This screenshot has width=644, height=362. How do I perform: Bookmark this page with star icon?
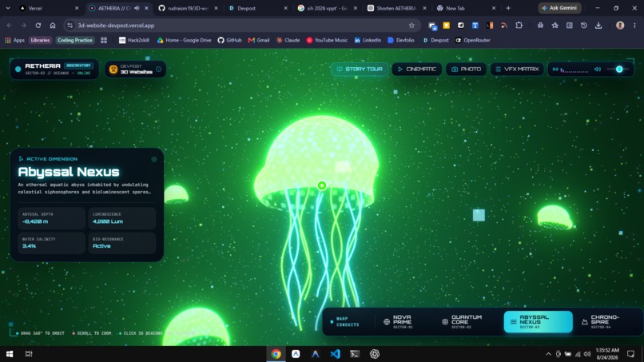(411, 26)
